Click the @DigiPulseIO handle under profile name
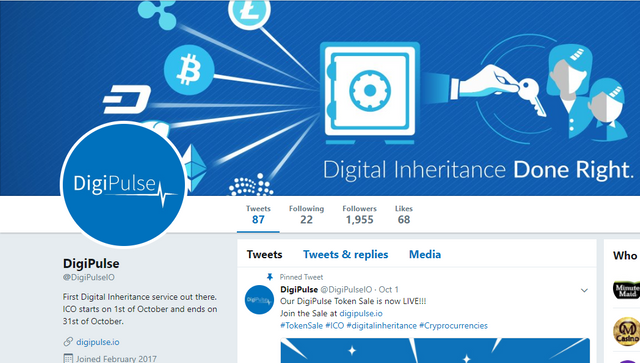 [89, 277]
